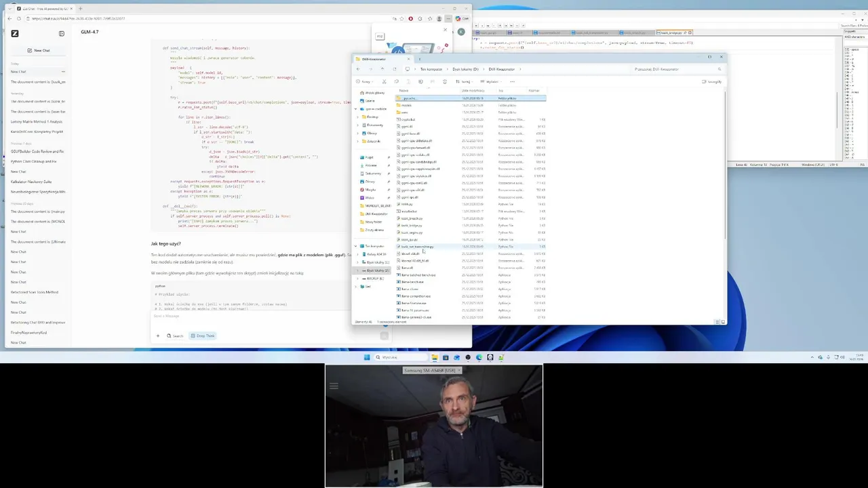Open the GLM-4.7 model selector

pyautogui.click(x=90, y=32)
